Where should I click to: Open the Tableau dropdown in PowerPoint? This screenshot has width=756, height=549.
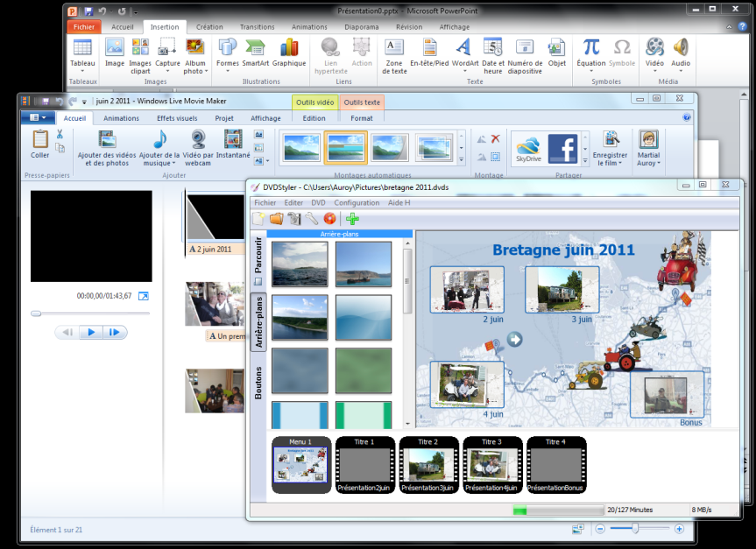[x=82, y=55]
